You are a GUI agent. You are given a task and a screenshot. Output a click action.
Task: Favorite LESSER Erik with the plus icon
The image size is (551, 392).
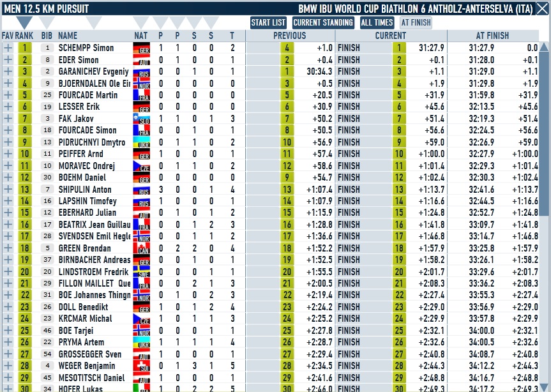coord(8,107)
